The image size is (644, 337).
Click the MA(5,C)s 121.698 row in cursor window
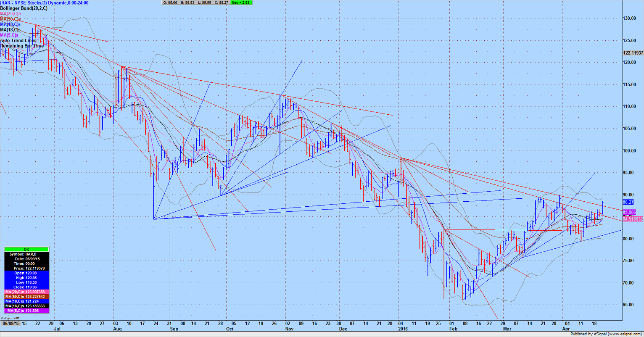pos(26,311)
